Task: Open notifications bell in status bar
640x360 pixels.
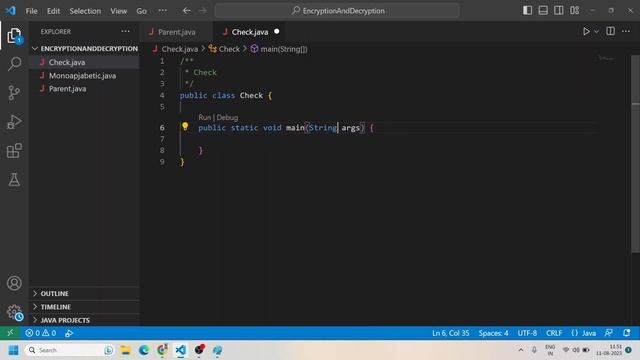Action: [627, 333]
